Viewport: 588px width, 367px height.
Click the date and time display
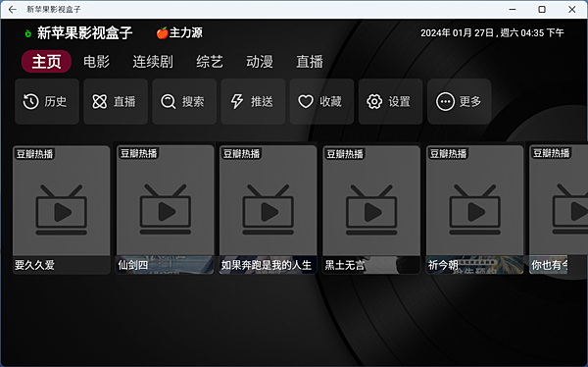(492, 33)
